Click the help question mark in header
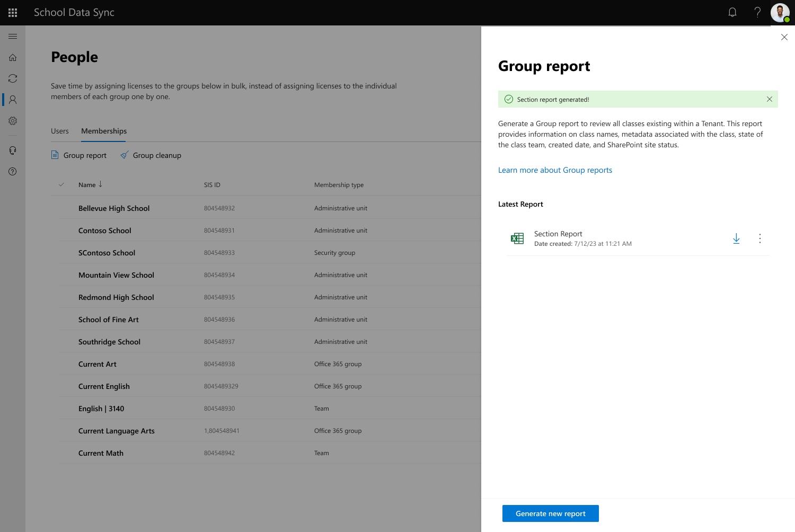 click(x=757, y=12)
